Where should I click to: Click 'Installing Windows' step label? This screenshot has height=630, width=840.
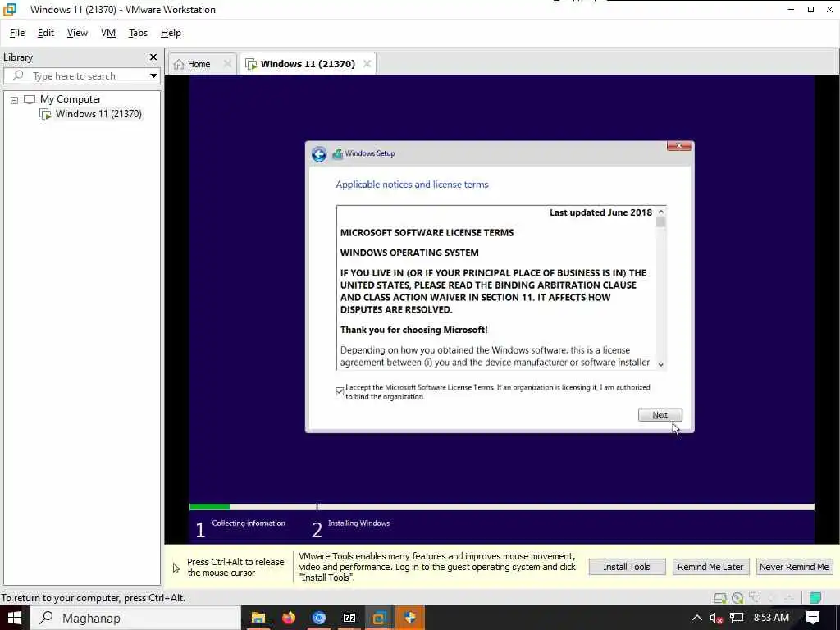tap(359, 523)
